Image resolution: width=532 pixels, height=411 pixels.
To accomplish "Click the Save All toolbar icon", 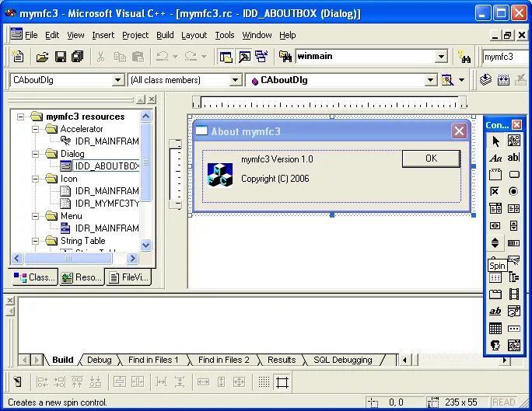I will click(x=78, y=57).
